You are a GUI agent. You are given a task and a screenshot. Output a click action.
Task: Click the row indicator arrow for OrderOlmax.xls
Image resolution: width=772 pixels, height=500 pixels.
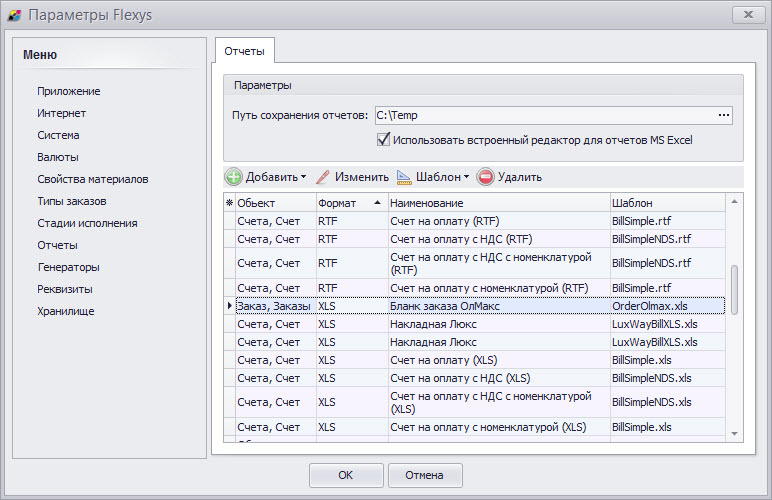[229, 306]
